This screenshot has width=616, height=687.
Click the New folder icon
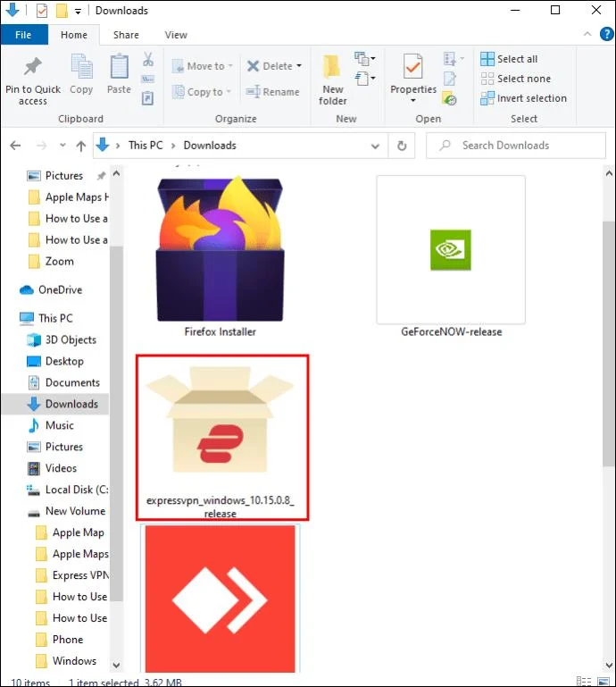point(332,67)
